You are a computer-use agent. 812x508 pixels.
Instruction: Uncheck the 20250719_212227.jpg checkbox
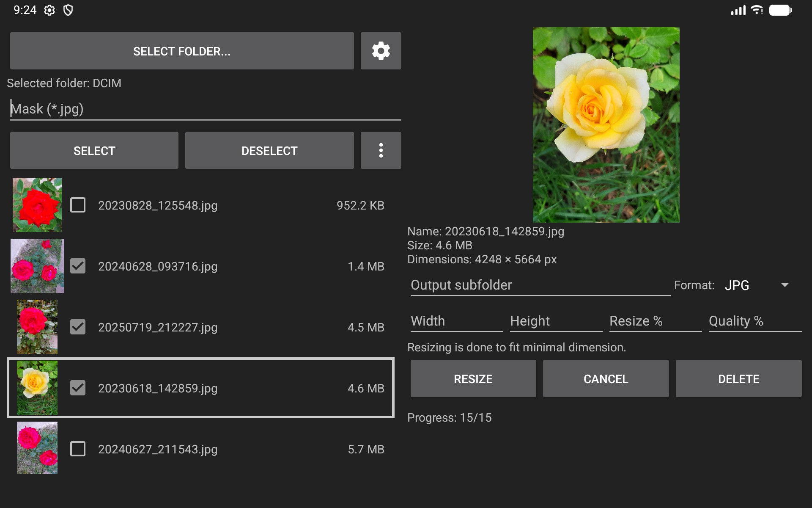[x=78, y=327]
